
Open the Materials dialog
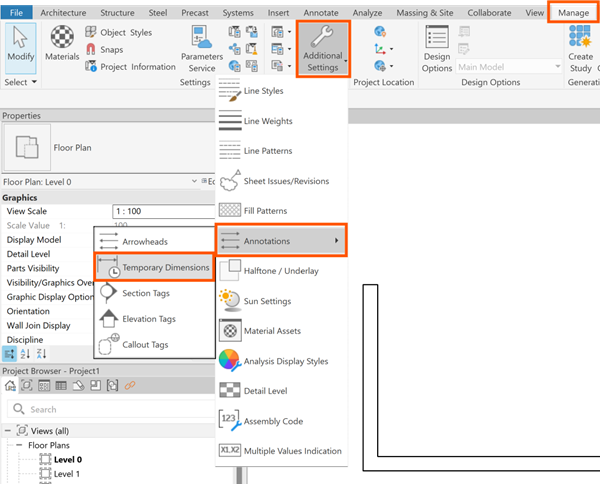point(62,43)
